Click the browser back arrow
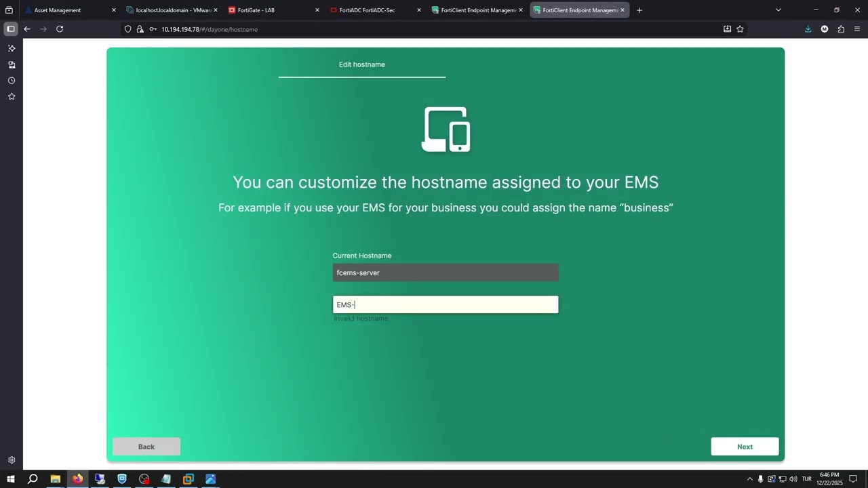The image size is (868, 488). pos(27,29)
